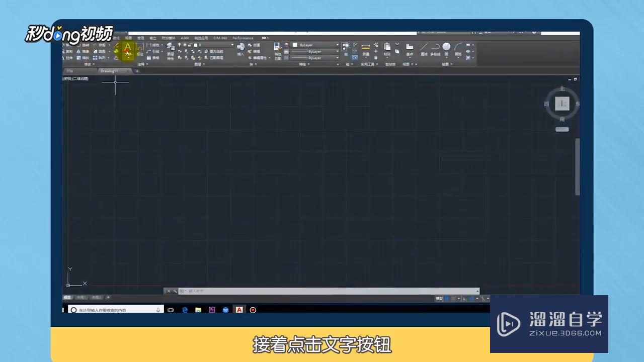644x362 pixels.
Task: Open the layer name dropdown showing 0
Action: pos(205,45)
